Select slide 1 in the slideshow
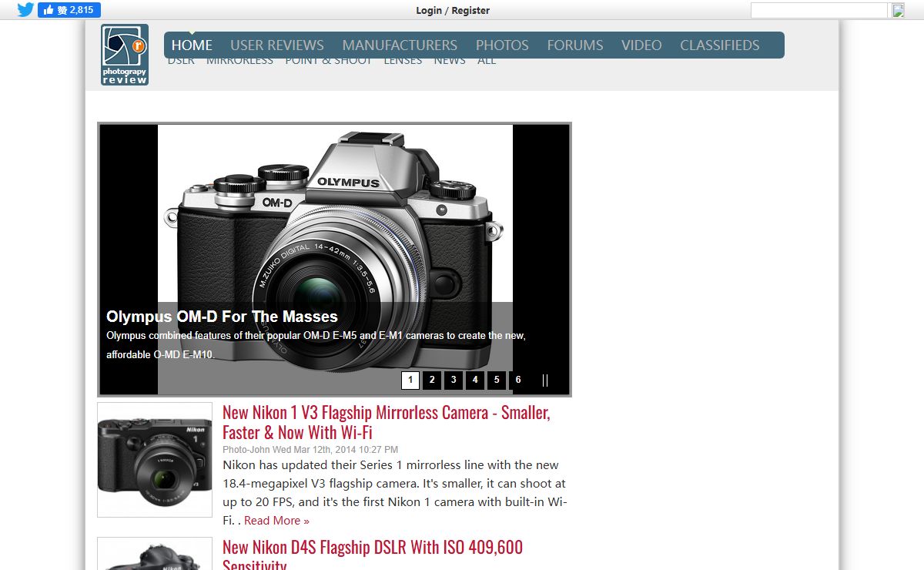This screenshot has height=570, width=924. point(410,380)
